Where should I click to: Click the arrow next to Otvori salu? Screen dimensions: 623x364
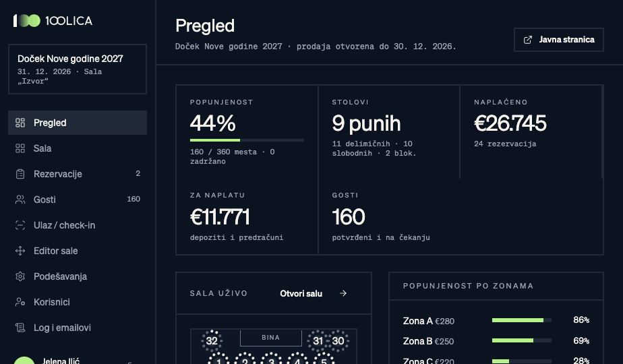[343, 293]
